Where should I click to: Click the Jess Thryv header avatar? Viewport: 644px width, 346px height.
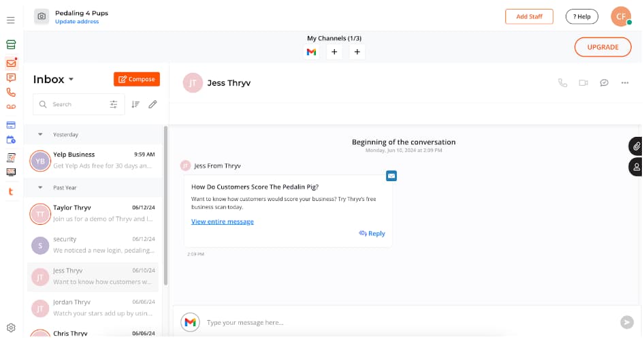(193, 83)
